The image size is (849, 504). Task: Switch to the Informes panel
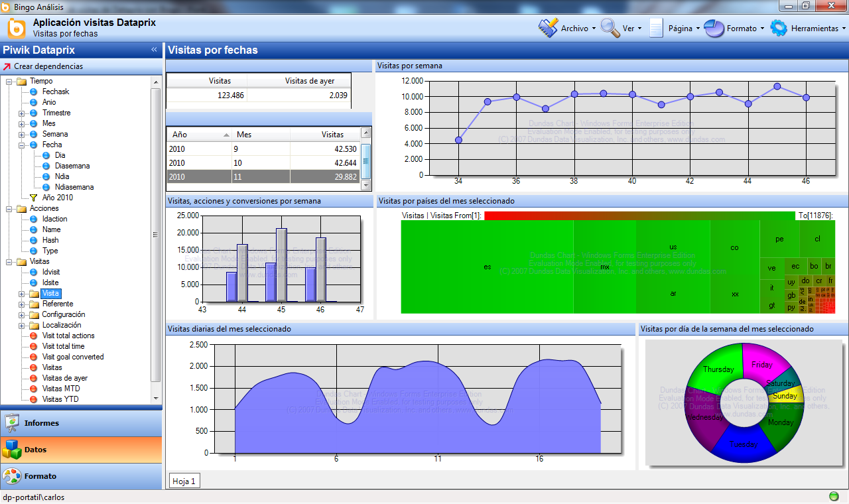click(41, 423)
